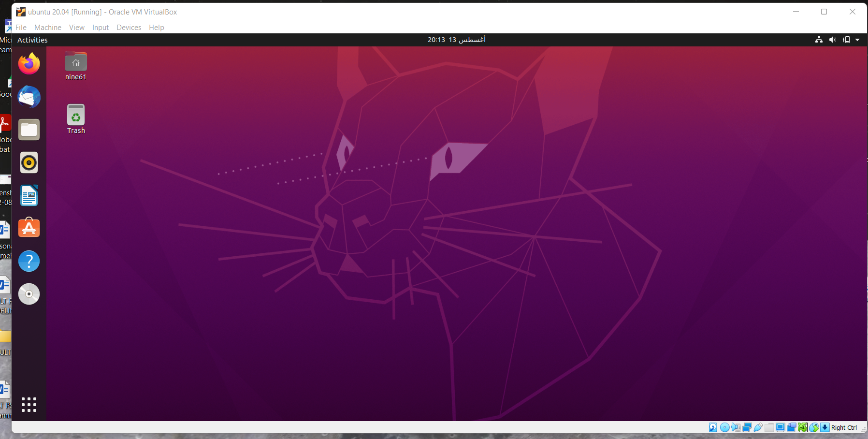Viewport: 868px width, 439px height.
Task: Click the Show Applications grid
Action: [29, 404]
